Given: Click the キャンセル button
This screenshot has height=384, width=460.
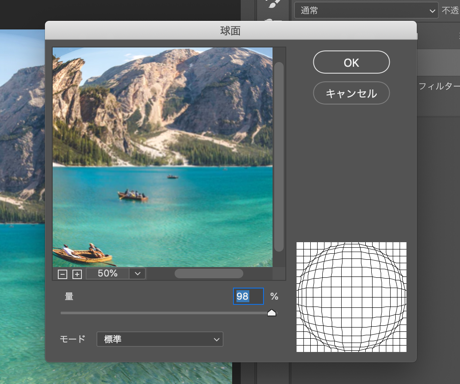Looking at the screenshot, I should tap(351, 93).
